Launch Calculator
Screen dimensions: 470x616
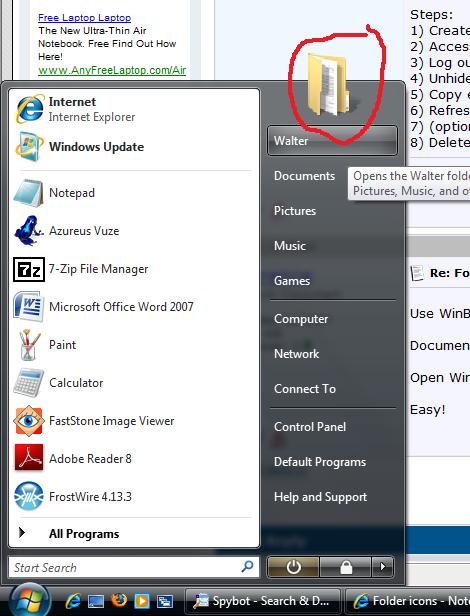[134, 383]
